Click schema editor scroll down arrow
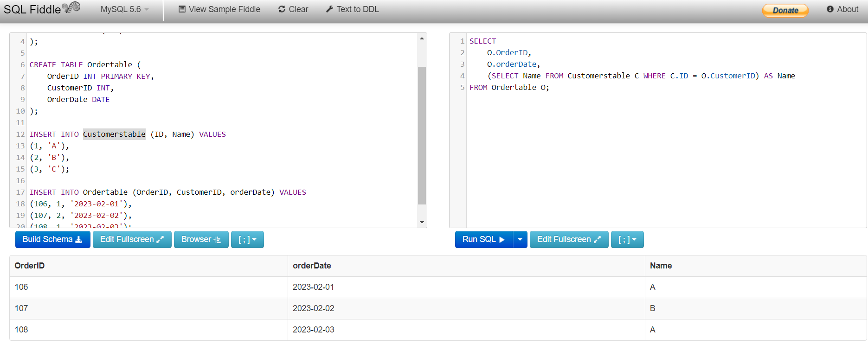 (422, 222)
